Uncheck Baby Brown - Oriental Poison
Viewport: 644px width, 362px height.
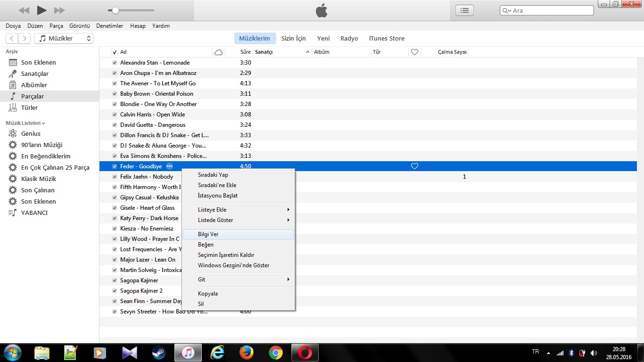pos(115,93)
